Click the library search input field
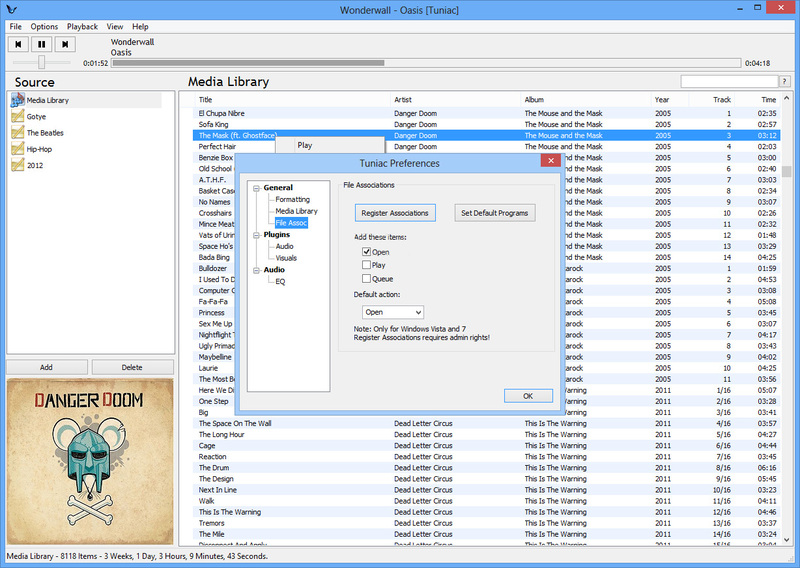 [729, 81]
